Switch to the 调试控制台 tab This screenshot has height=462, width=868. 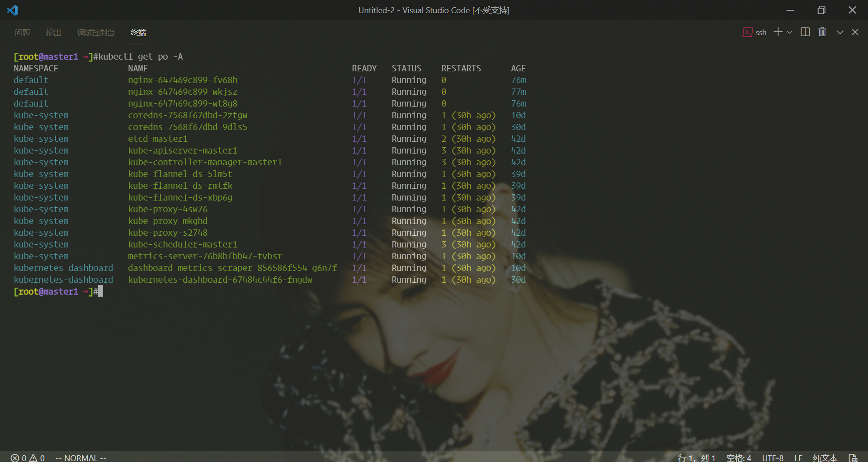(96, 33)
